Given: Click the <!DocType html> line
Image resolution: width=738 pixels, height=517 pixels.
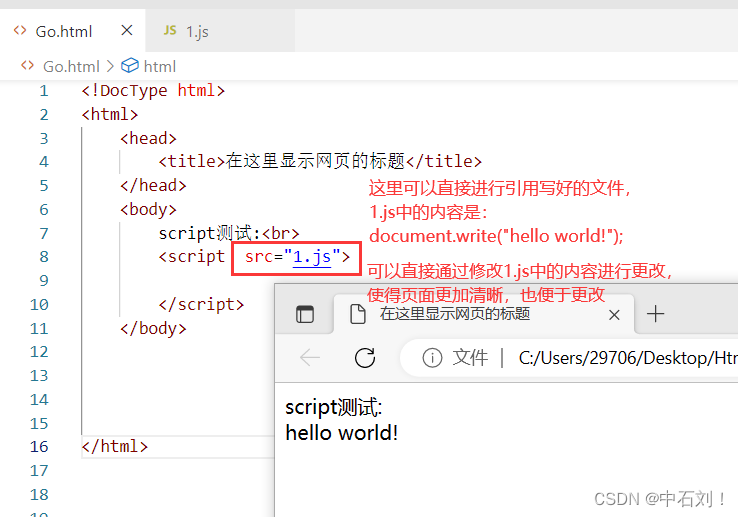Looking at the screenshot, I should (x=153, y=90).
